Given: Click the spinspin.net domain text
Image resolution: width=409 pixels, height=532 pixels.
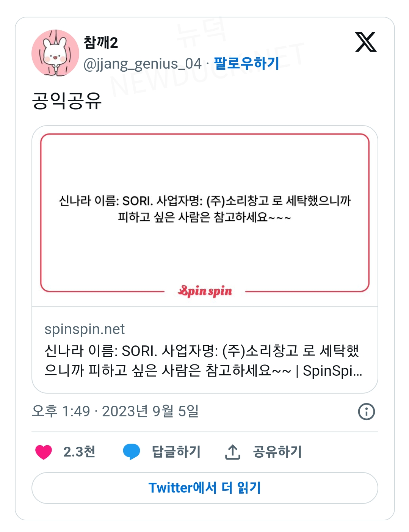Looking at the screenshot, I should click(85, 329).
